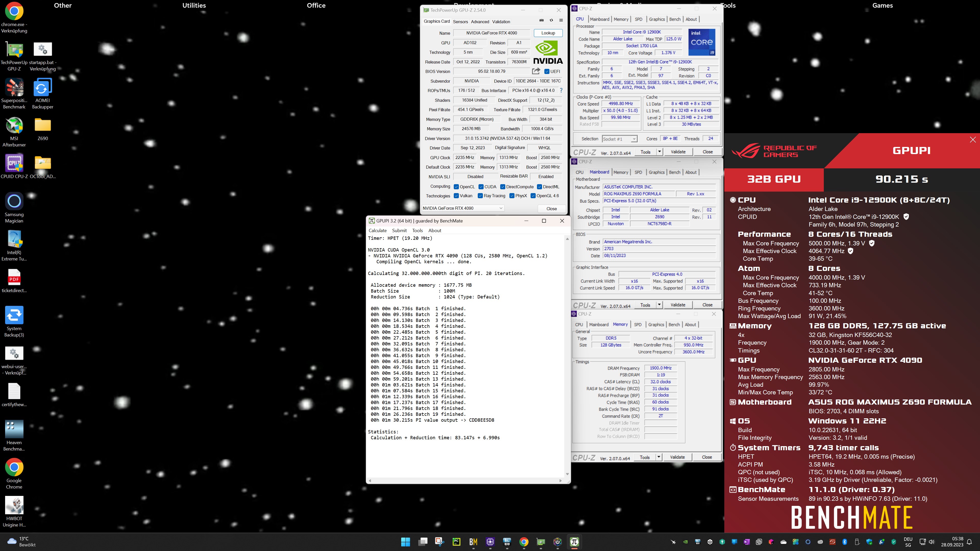This screenshot has height=551, width=980.
Task: Click the Lookup button in GPU-Z
Action: click(548, 33)
